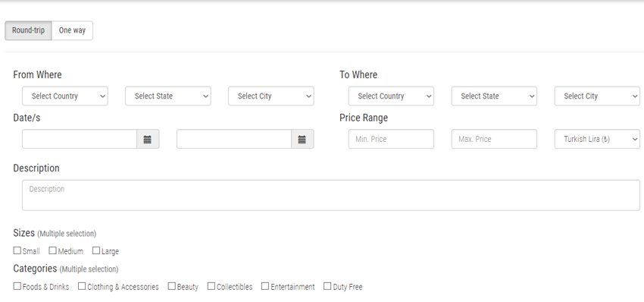
Task: Open To Where Select State dropdown
Action: (494, 96)
